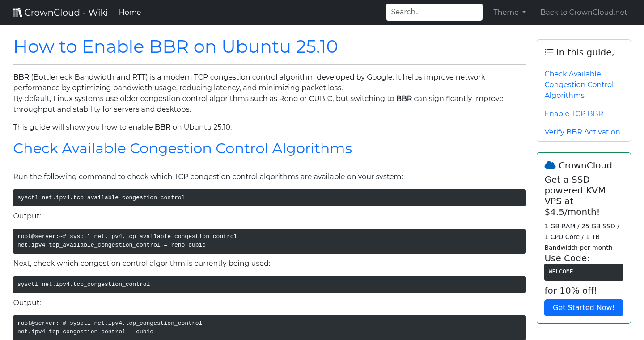
Task: Click the 'Check Available Congestion Control Algorithms' section heading
Action: [182, 148]
